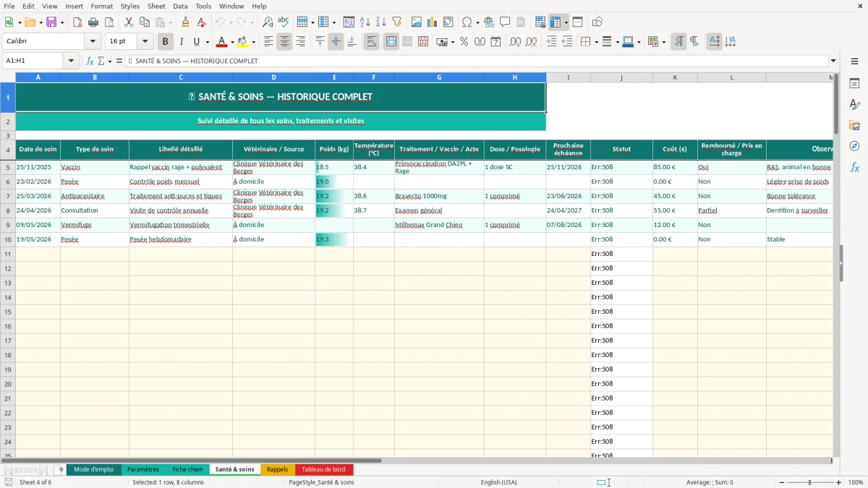The width and height of the screenshot is (868, 488).
Task: Open the Format menu
Action: pyautogui.click(x=102, y=6)
